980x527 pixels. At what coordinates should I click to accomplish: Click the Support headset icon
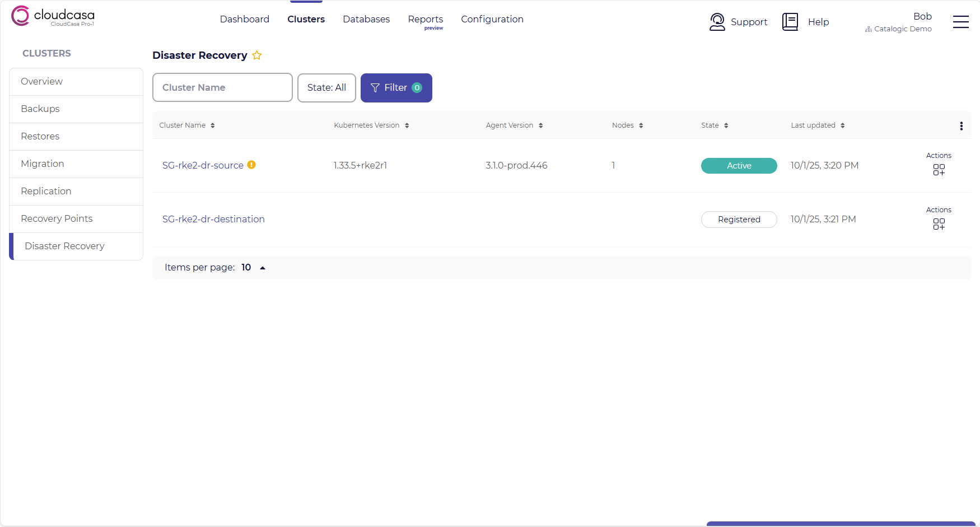click(x=717, y=22)
